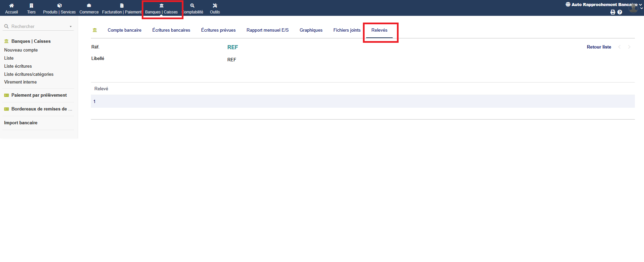The image size is (644, 262).
Task: Click the Retour liste link
Action: pyautogui.click(x=599, y=47)
